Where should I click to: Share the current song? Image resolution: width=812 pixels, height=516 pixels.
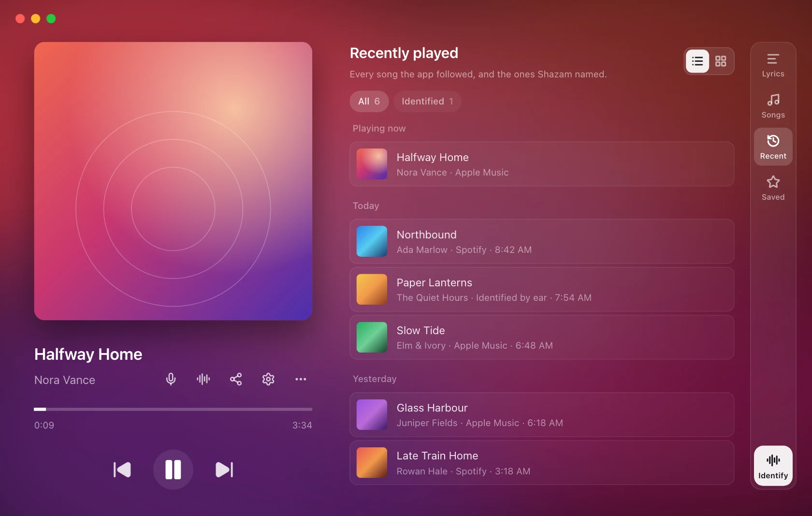point(236,379)
